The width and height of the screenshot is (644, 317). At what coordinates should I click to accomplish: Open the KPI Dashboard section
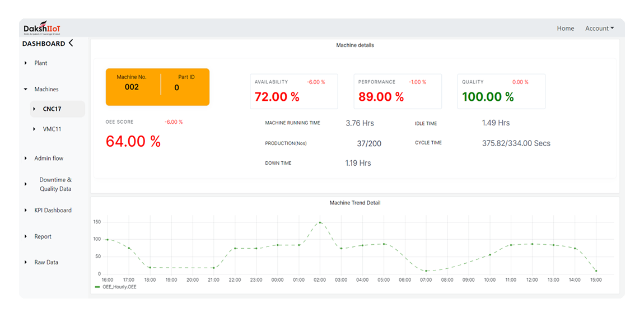point(53,211)
